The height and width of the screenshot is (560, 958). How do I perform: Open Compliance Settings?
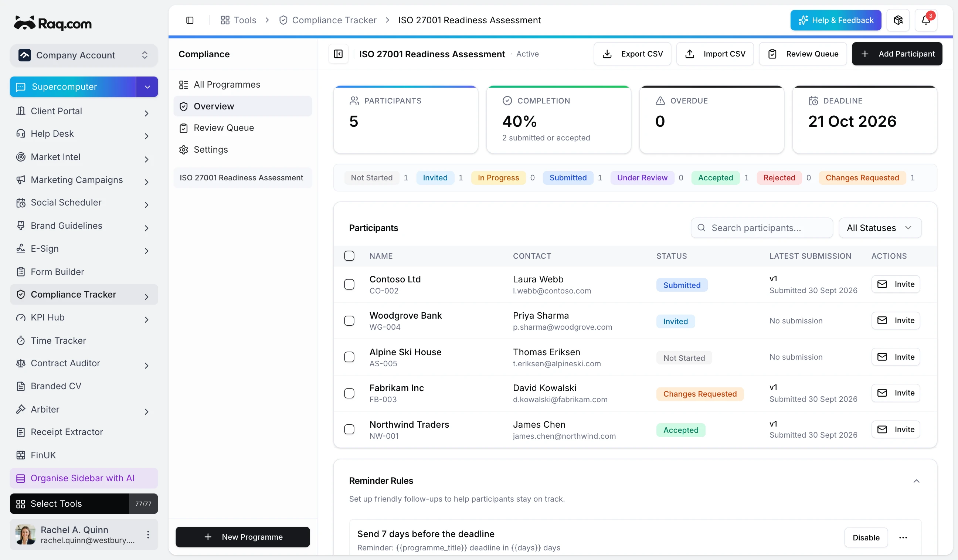tap(242, 149)
